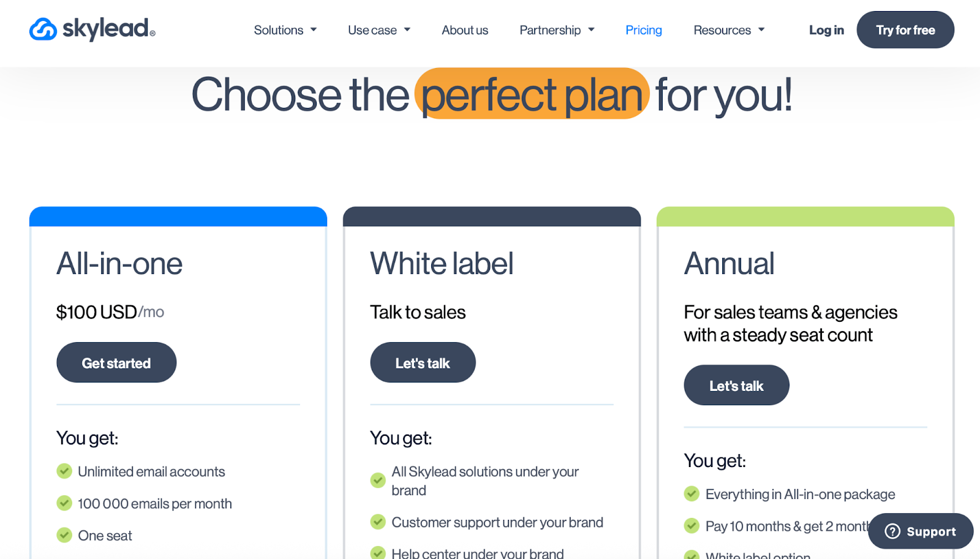Click Get started on All-in-one plan
The image size is (980, 559).
pyautogui.click(x=116, y=362)
